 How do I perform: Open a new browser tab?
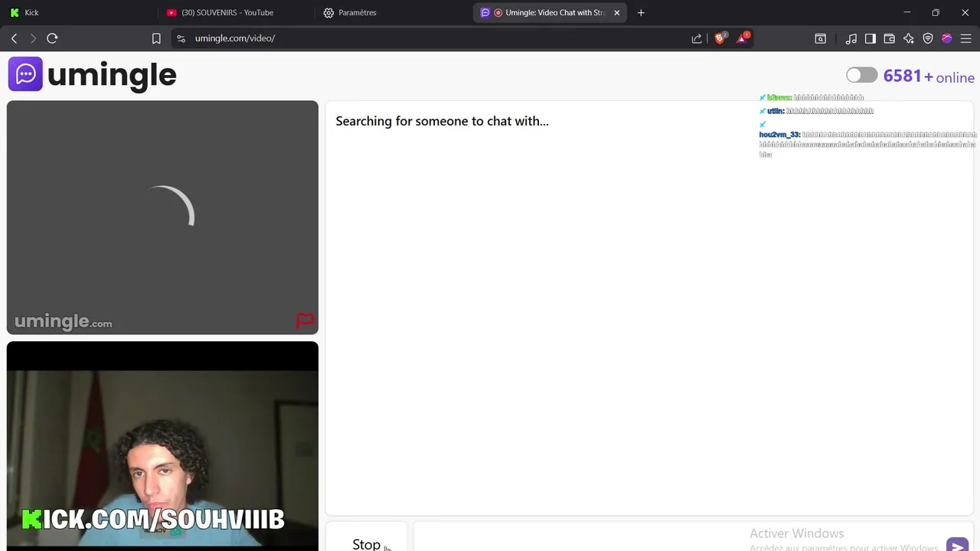pyautogui.click(x=641, y=12)
